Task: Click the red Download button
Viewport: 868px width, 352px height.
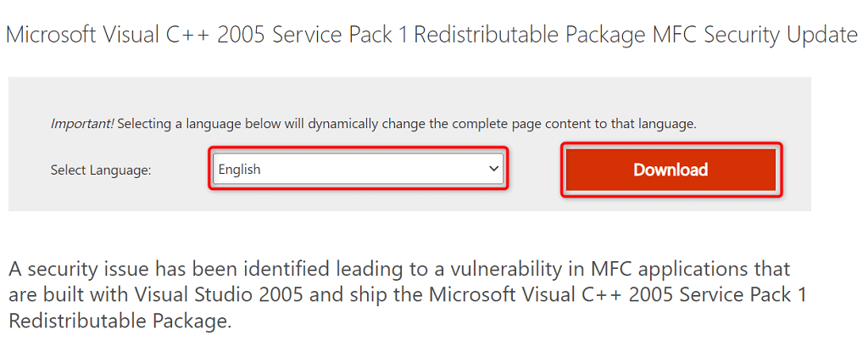Action: point(670,170)
